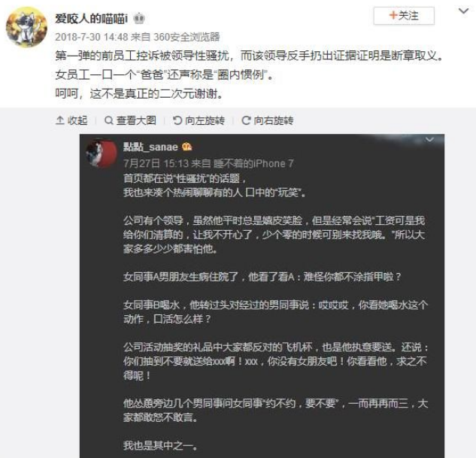Open the post timestamp 2018-7-30 14:48
The height and width of the screenshot is (458, 476).
(x=92, y=37)
